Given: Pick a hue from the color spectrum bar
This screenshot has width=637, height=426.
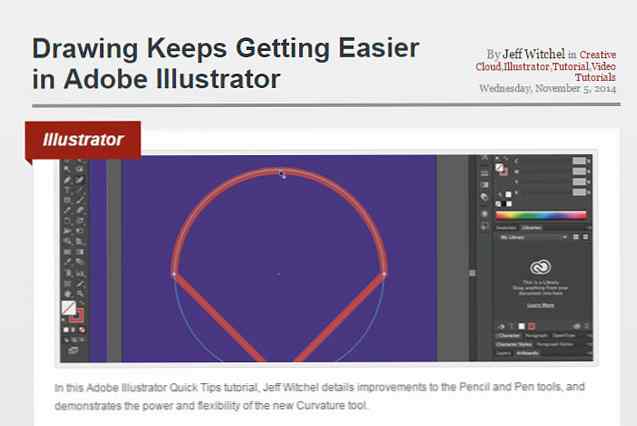Looking at the screenshot, I should point(542,216).
